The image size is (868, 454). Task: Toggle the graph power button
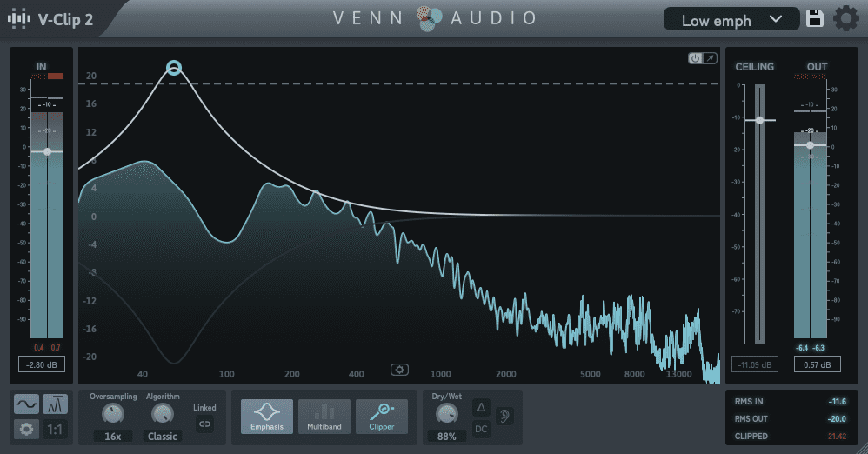pyautogui.click(x=696, y=58)
